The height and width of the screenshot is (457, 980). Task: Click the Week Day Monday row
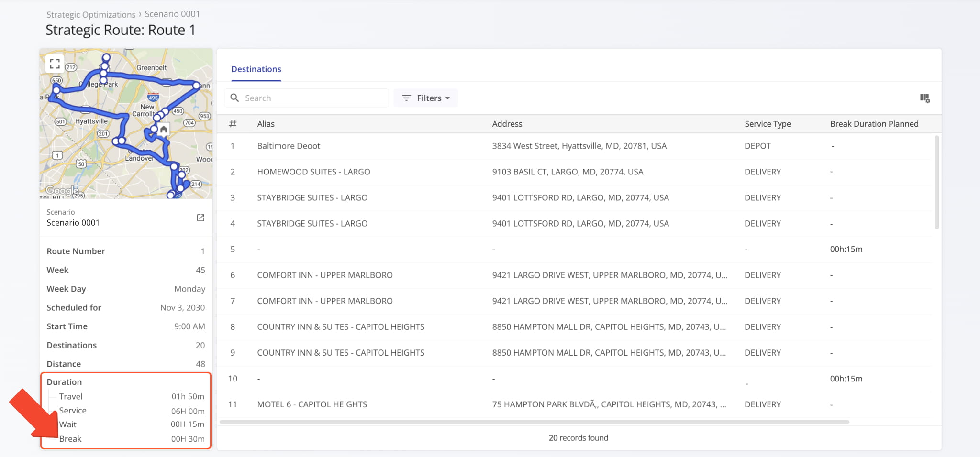[x=126, y=289]
